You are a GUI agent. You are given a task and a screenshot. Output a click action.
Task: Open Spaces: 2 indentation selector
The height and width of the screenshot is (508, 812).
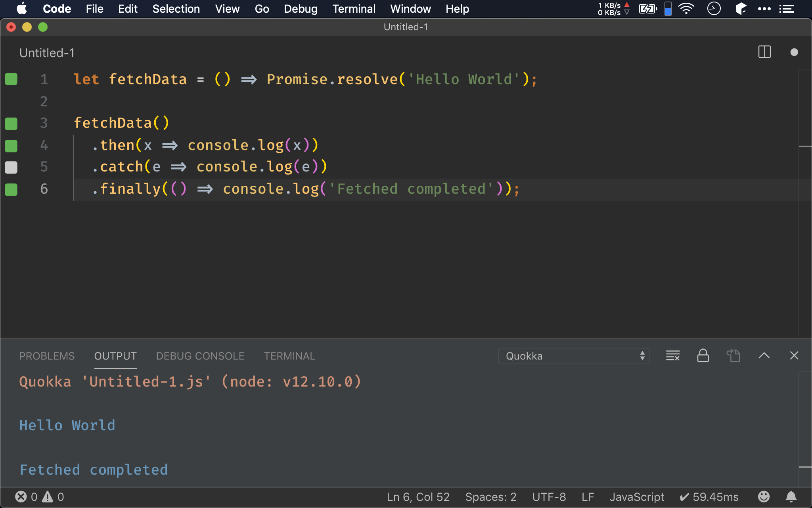(x=490, y=496)
